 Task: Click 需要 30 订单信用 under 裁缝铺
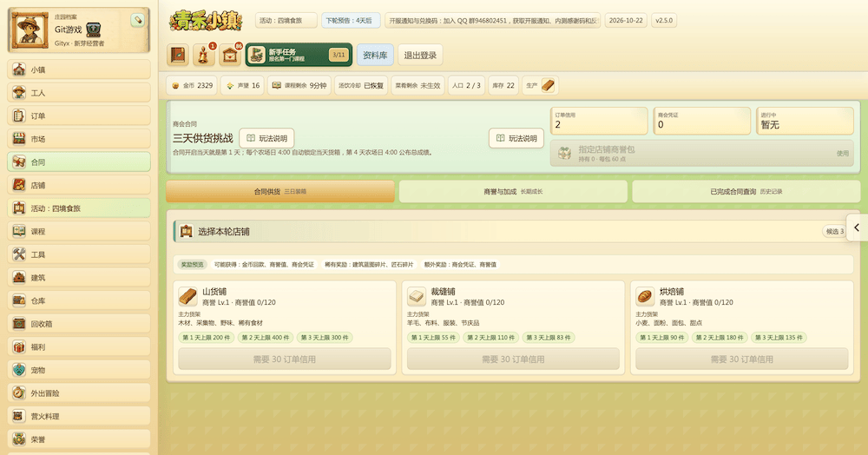pyautogui.click(x=513, y=359)
